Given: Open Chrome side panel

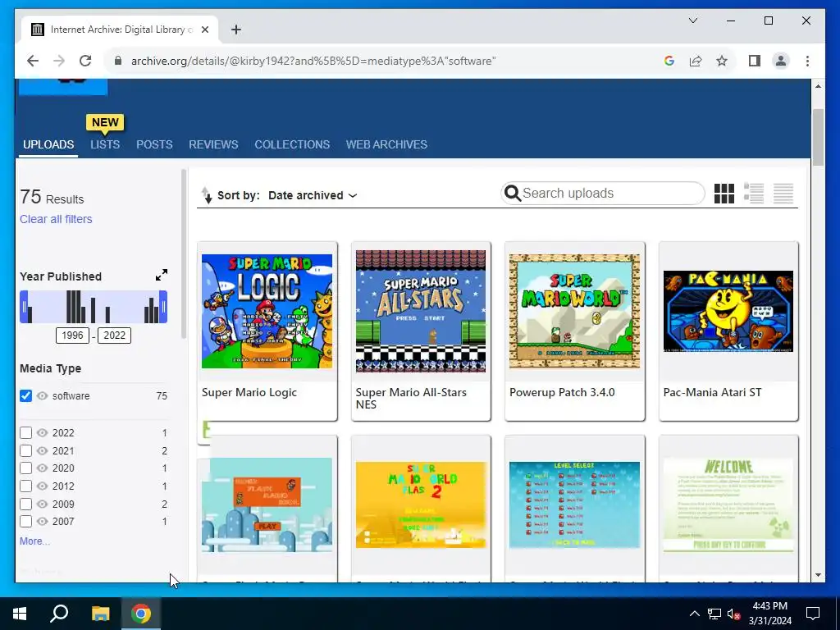Looking at the screenshot, I should tap(755, 61).
